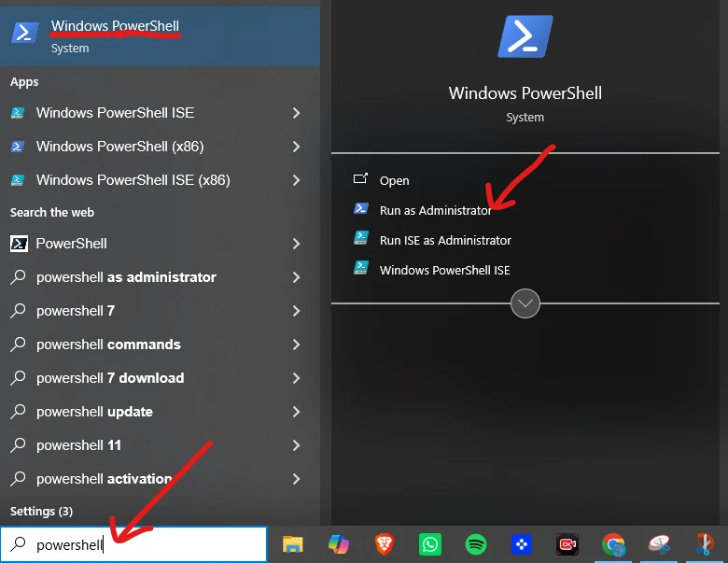Search web for powershell commands
728x563 pixels.
[x=160, y=345]
